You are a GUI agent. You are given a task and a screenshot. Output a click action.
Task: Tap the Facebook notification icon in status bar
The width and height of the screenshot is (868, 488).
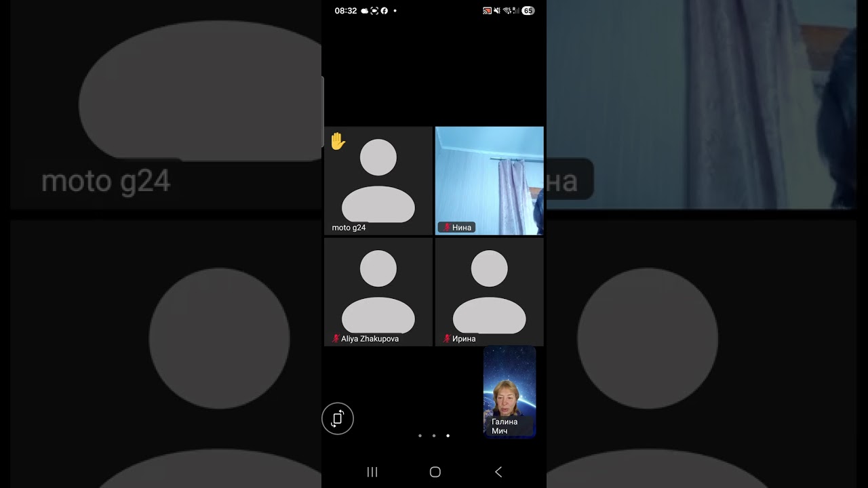pyautogui.click(x=384, y=11)
